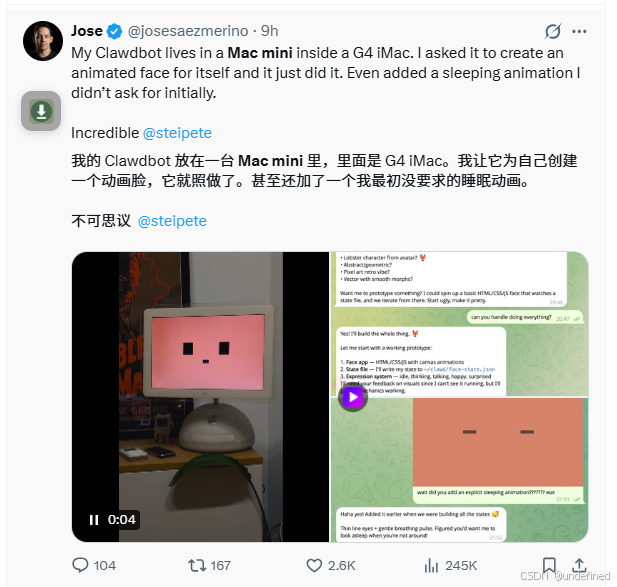View analytics via 245K views icon
Screen dimensions: 617x587
point(431,565)
